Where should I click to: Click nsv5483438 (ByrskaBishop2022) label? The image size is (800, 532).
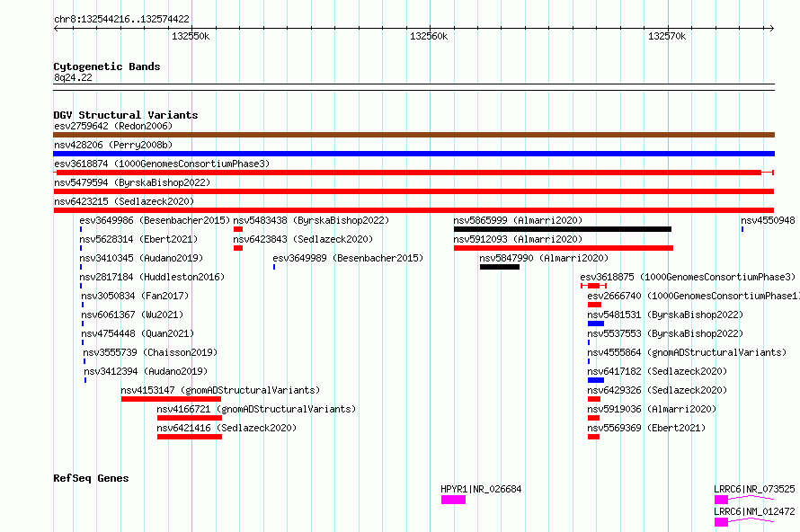coord(311,220)
